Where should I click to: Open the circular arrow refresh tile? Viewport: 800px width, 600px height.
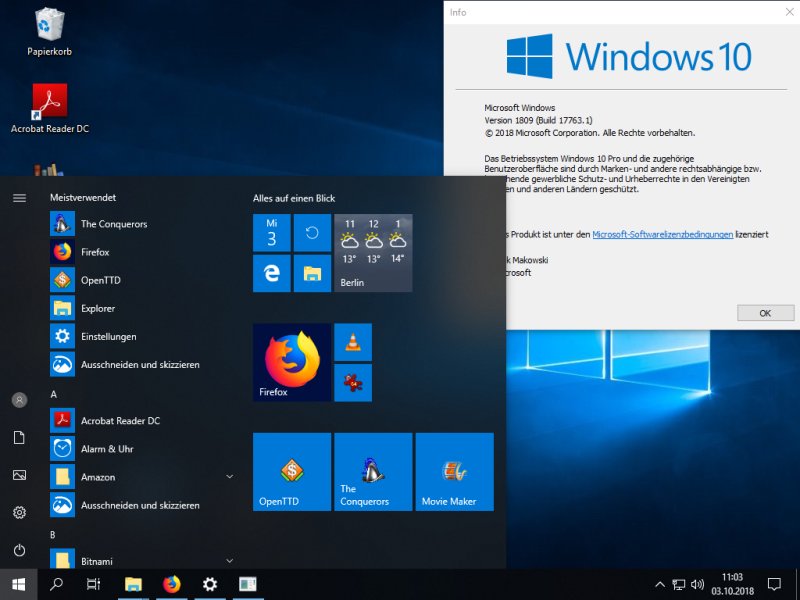312,233
